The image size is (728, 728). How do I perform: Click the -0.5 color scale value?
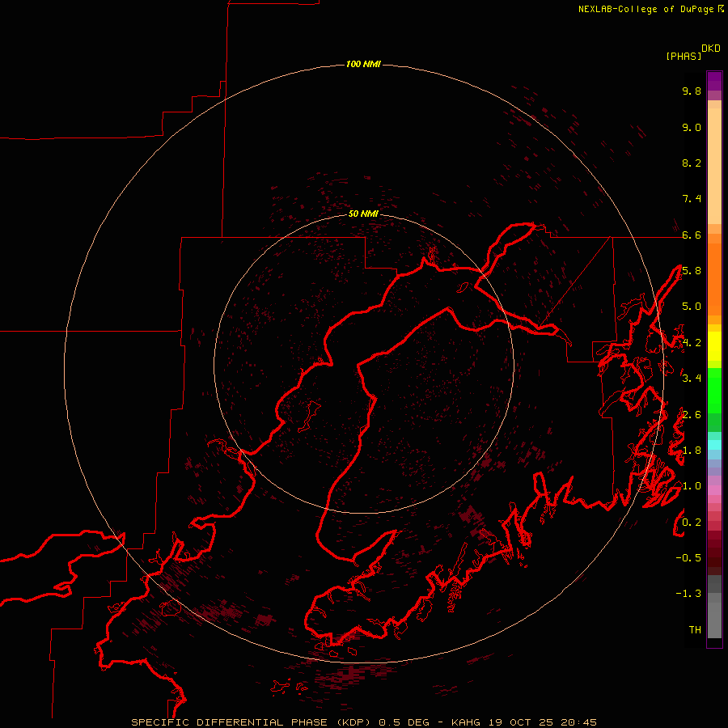[x=688, y=558]
